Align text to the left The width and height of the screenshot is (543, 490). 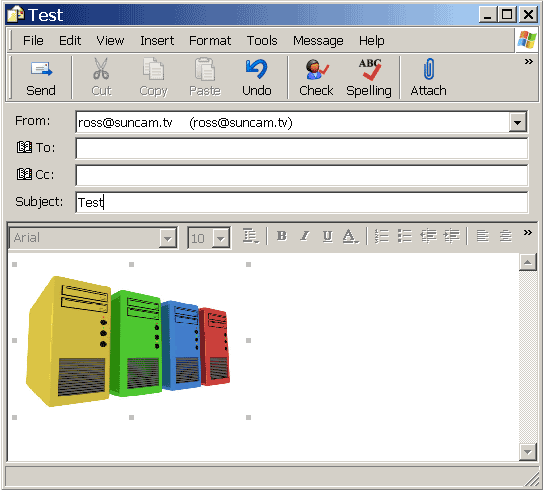(x=482, y=236)
